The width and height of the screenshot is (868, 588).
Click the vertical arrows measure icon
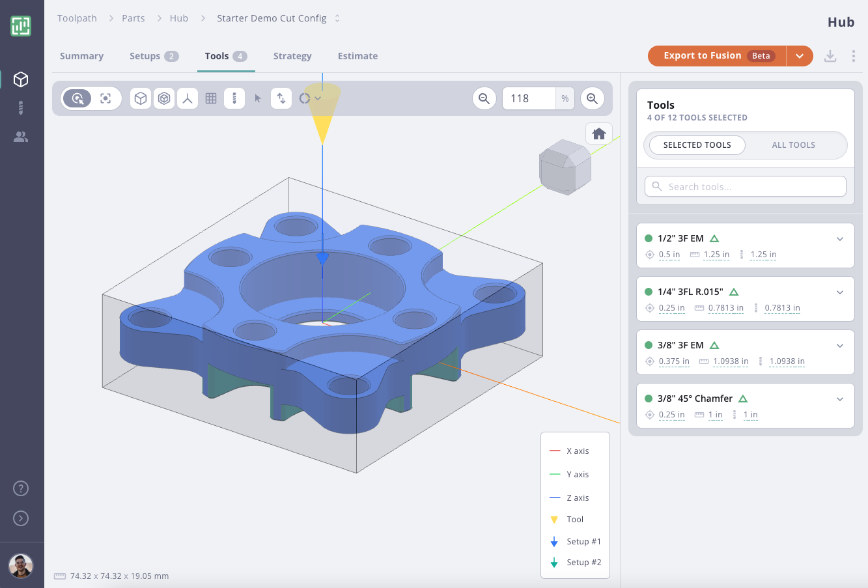tap(281, 98)
